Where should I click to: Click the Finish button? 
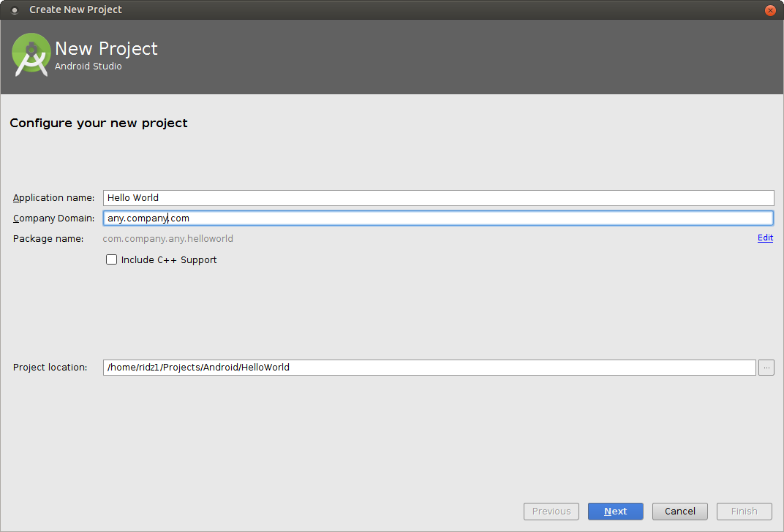(x=745, y=512)
